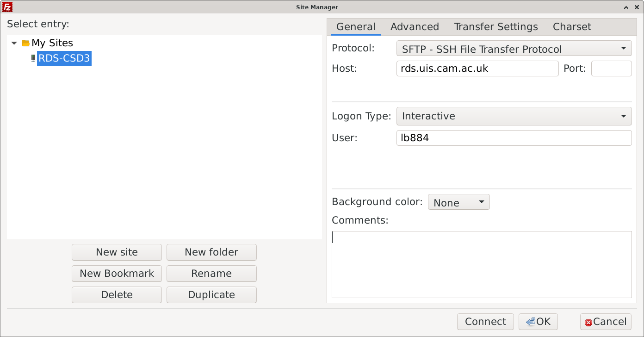Click into the Host input field
Screen dimensions: 644x337
(477, 69)
